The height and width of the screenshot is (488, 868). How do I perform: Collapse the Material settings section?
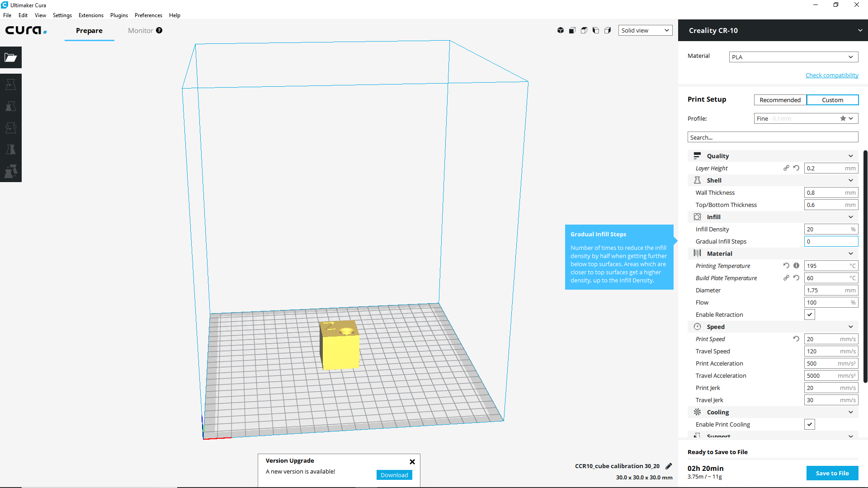[x=773, y=253]
